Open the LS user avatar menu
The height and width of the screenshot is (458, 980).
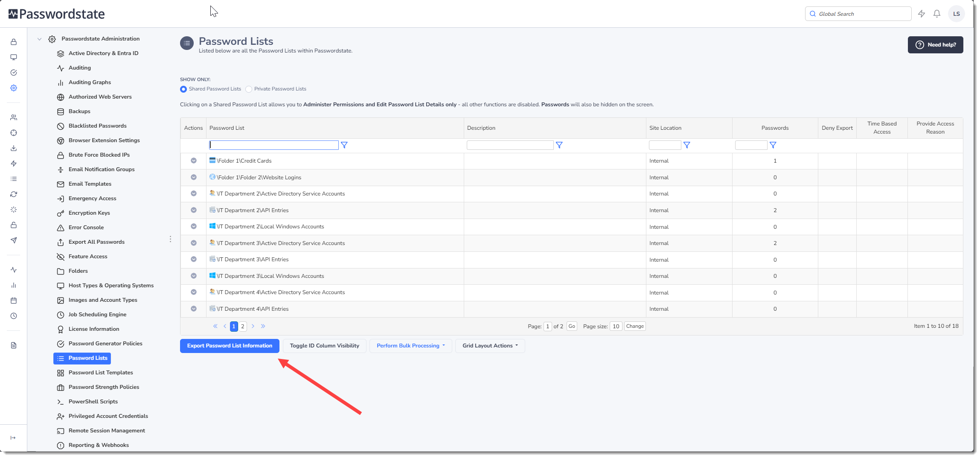(957, 14)
